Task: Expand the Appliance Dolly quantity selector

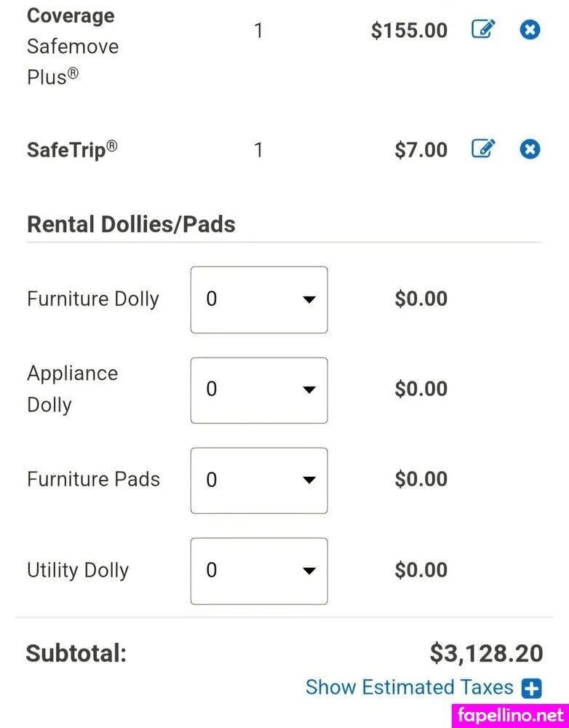Action: point(259,389)
